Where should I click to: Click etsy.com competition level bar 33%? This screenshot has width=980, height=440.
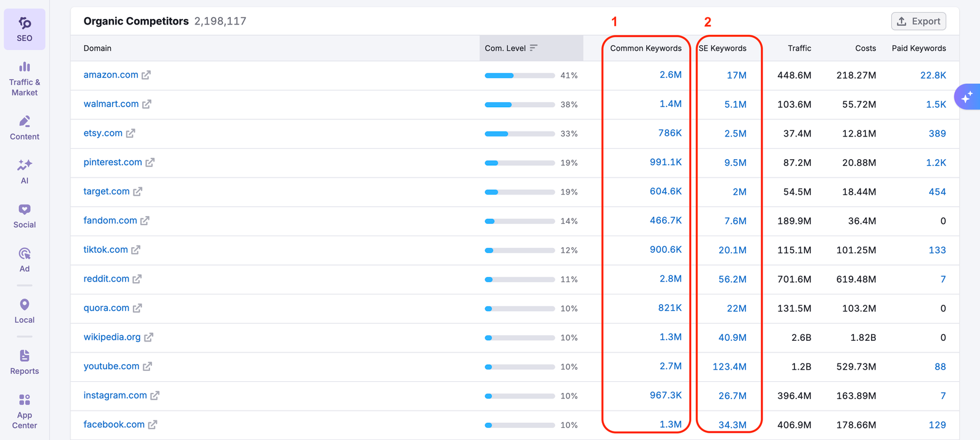pyautogui.click(x=519, y=133)
